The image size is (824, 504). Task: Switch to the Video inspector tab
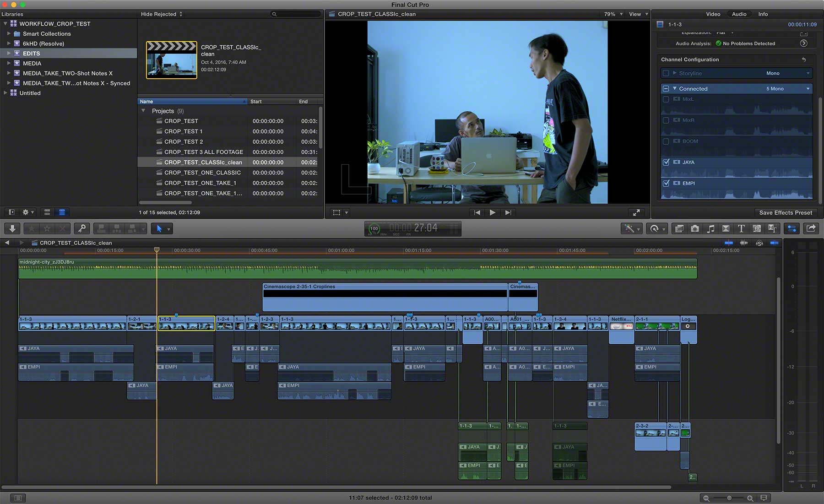pyautogui.click(x=713, y=14)
